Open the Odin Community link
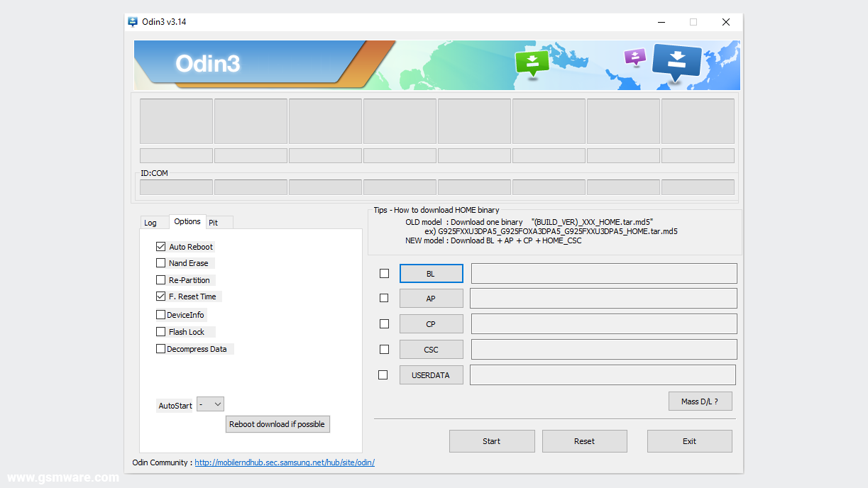This screenshot has width=868, height=488. 285,462
